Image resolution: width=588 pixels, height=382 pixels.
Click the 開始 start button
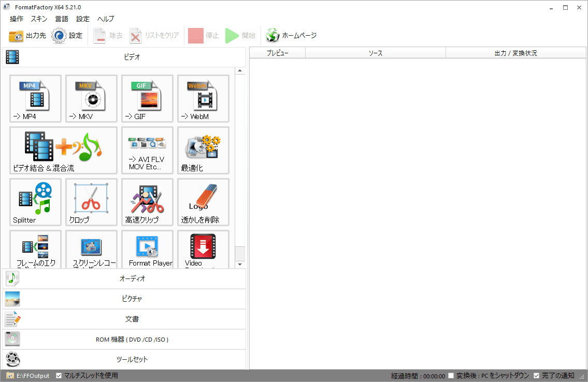[240, 36]
